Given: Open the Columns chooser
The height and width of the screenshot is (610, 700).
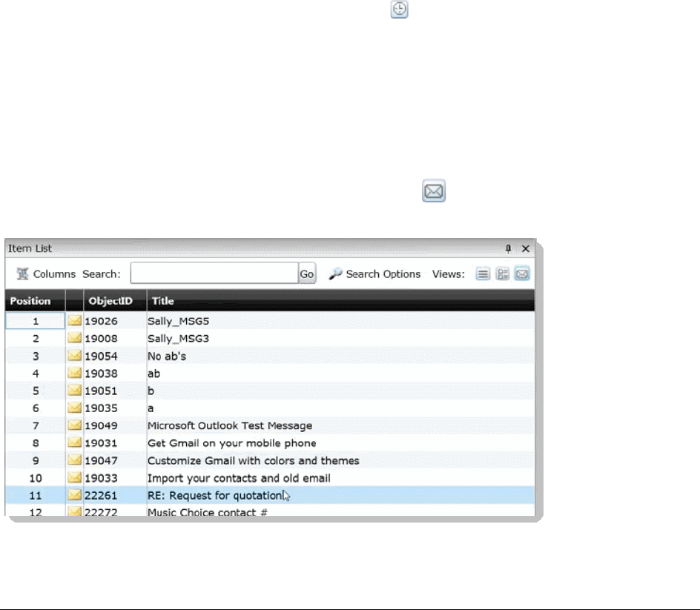Looking at the screenshot, I should 46,274.
